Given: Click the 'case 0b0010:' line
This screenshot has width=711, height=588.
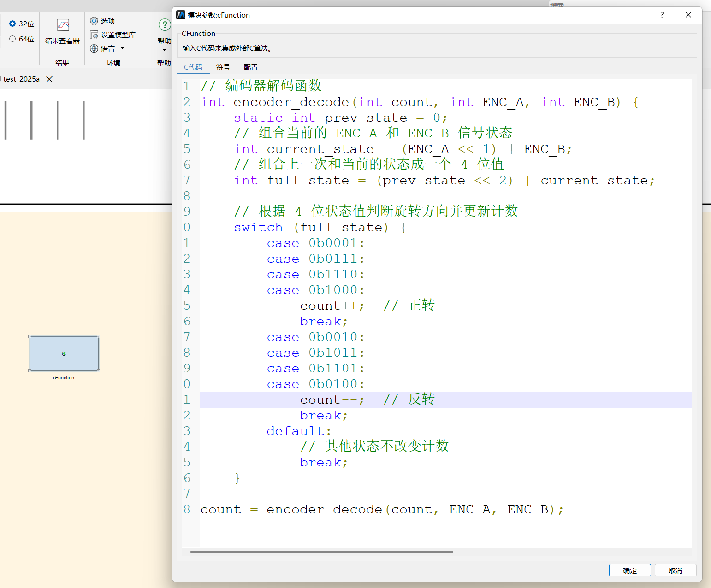Looking at the screenshot, I should 315,337.
